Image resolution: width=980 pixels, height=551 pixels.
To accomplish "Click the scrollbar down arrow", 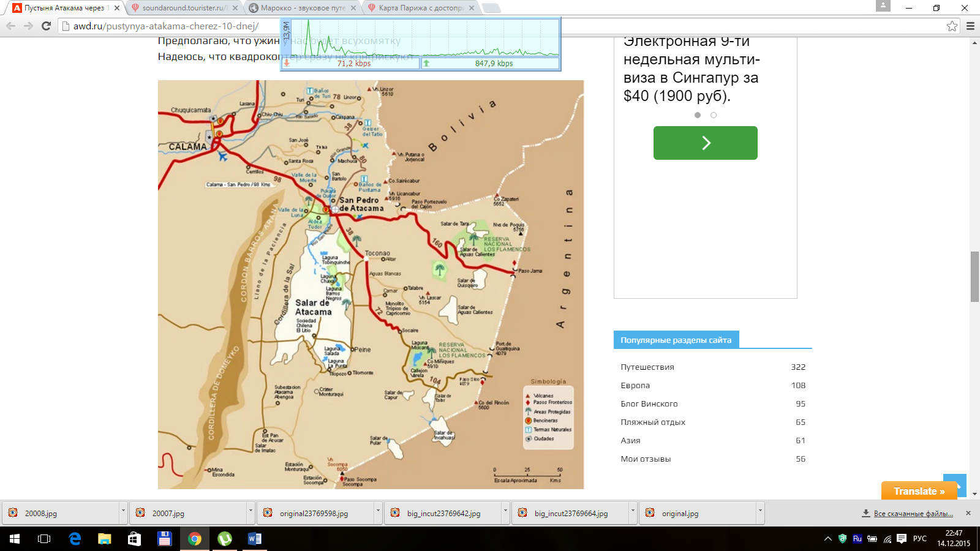I will click(974, 494).
